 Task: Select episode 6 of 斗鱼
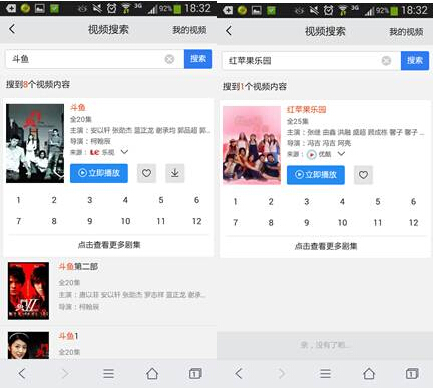[196, 200]
